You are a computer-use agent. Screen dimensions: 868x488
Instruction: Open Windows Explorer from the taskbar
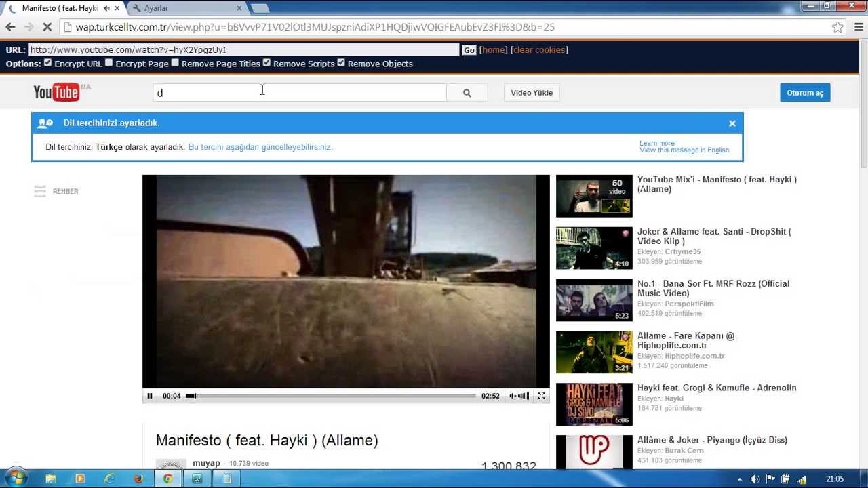click(x=51, y=479)
